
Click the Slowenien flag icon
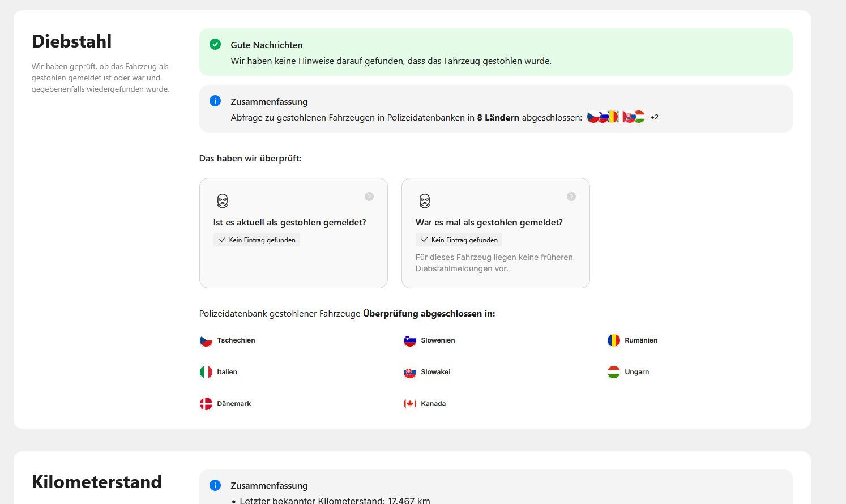click(x=410, y=340)
